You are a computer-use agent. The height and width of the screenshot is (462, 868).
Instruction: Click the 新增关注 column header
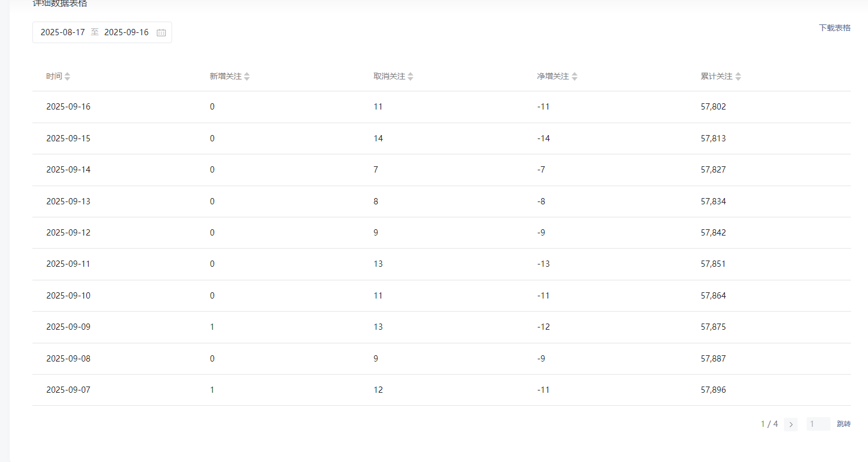pyautogui.click(x=226, y=76)
